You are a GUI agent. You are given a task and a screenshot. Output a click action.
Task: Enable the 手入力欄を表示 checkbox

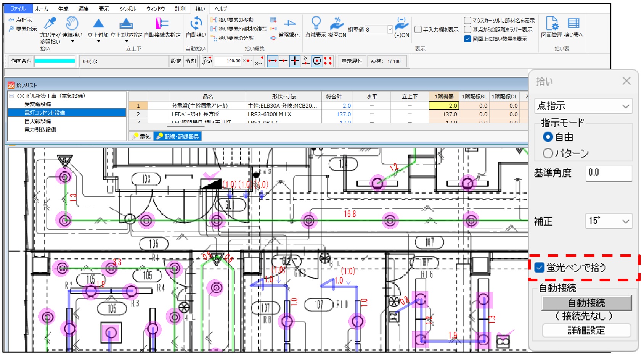(418, 30)
